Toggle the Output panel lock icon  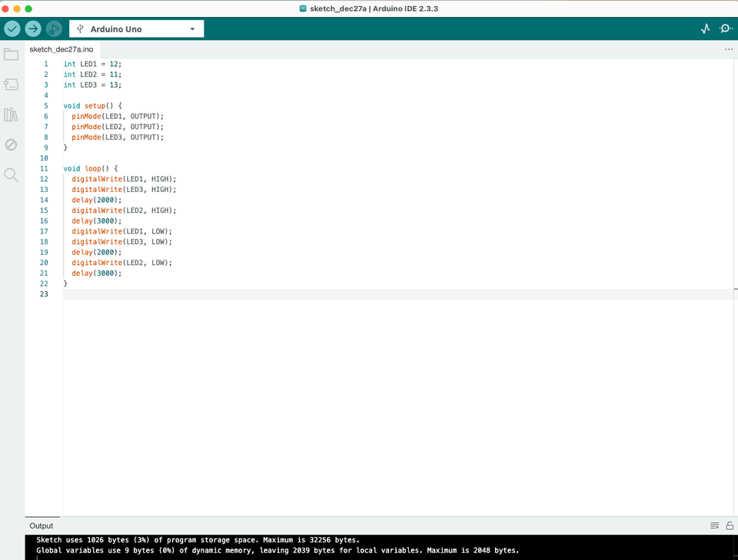[730, 525]
